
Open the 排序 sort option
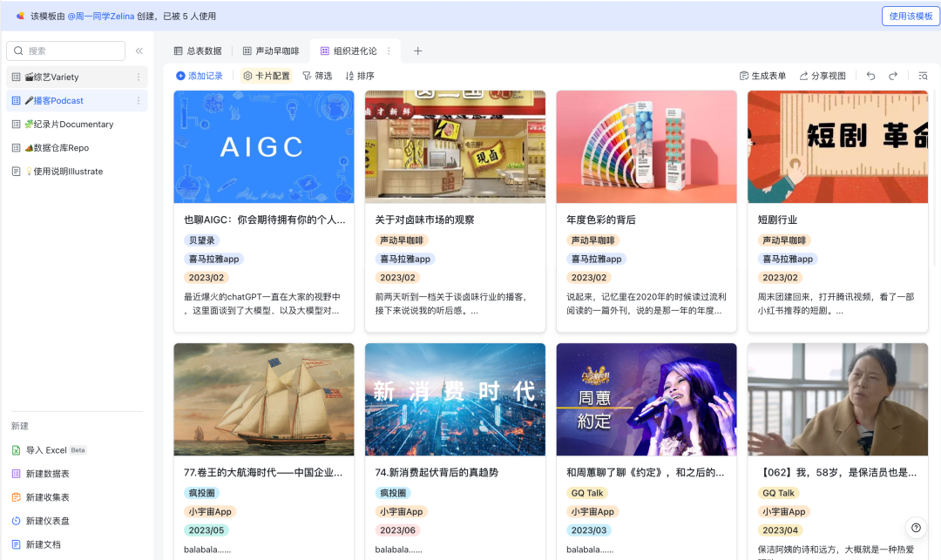pos(360,76)
